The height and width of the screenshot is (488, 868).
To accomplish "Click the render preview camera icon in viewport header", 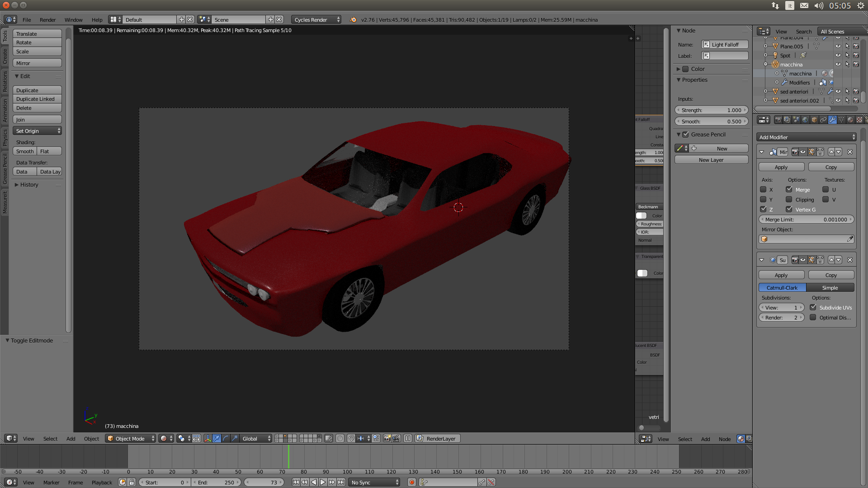I will click(x=387, y=438).
